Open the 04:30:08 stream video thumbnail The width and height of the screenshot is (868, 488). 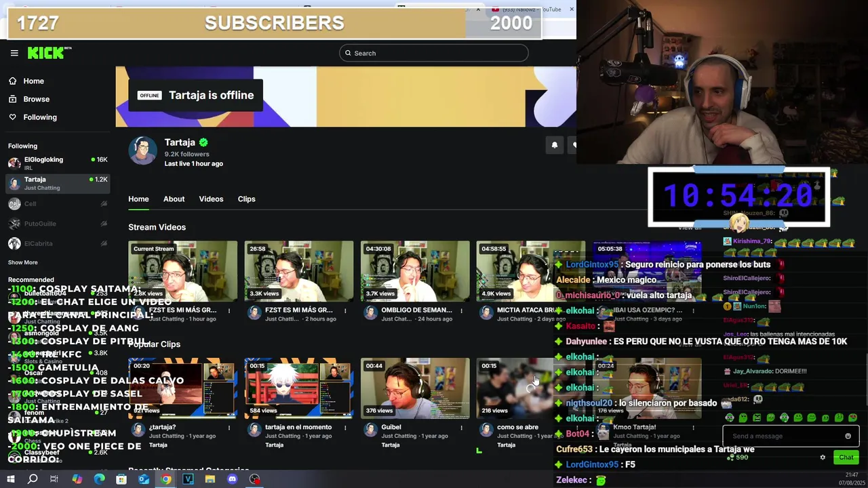click(x=415, y=271)
